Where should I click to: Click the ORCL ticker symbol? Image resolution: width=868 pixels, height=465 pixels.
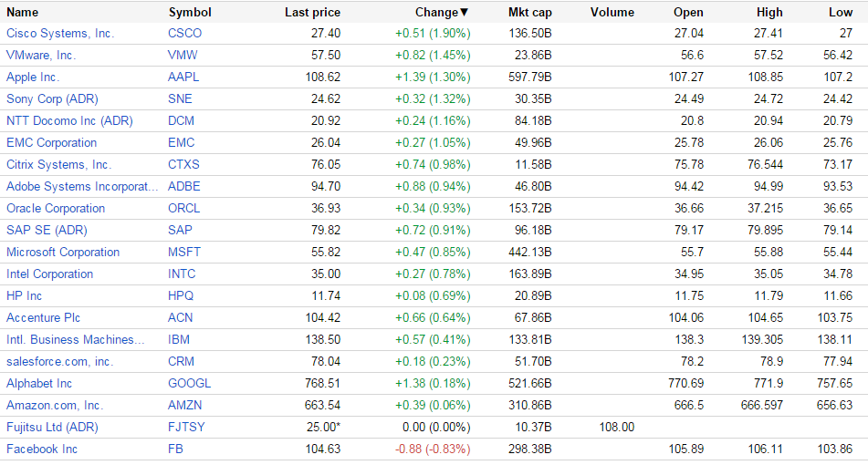tap(184, 208)
